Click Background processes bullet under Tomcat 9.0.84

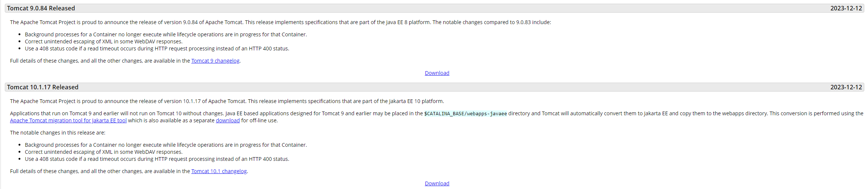(166, 34)
